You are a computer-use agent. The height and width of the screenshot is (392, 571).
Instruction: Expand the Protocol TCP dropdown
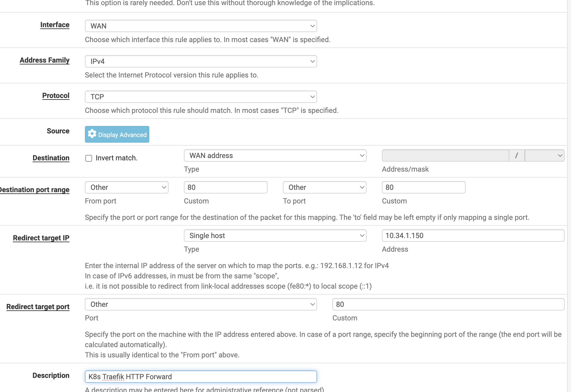[201, 97]
